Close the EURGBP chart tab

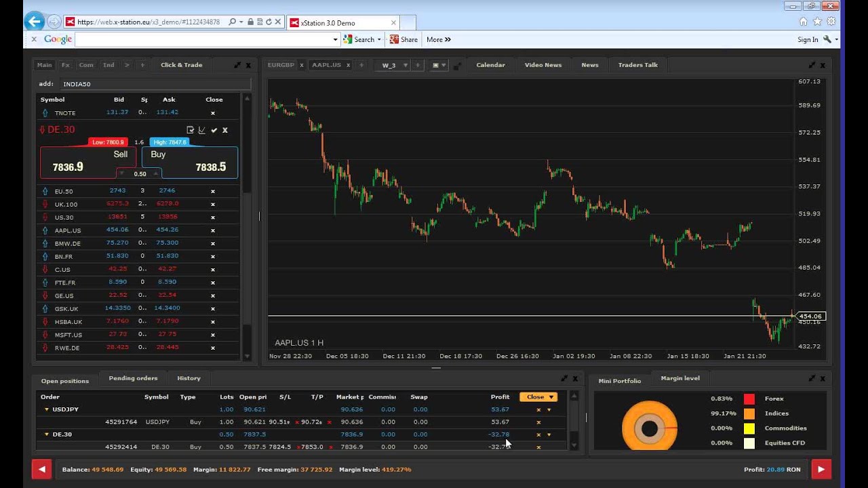tap(302, 65)
